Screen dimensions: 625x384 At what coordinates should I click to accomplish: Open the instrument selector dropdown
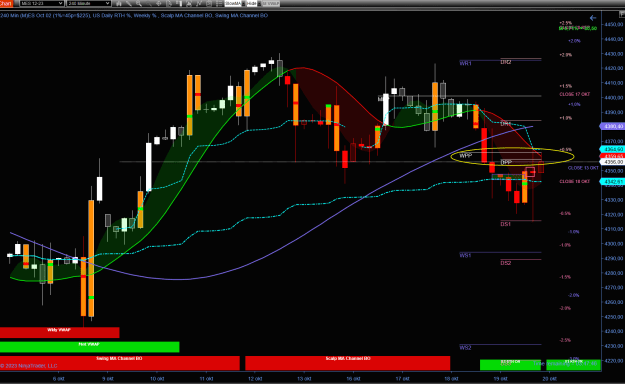pos(41,3)
